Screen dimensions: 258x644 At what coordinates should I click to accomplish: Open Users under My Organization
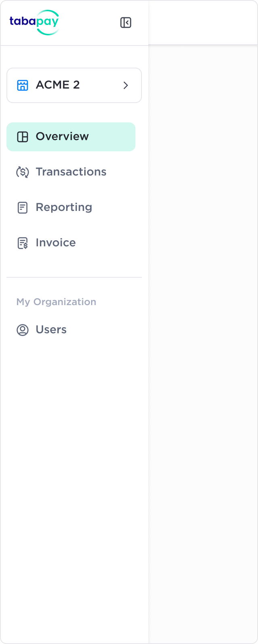[x=51, y=330]
